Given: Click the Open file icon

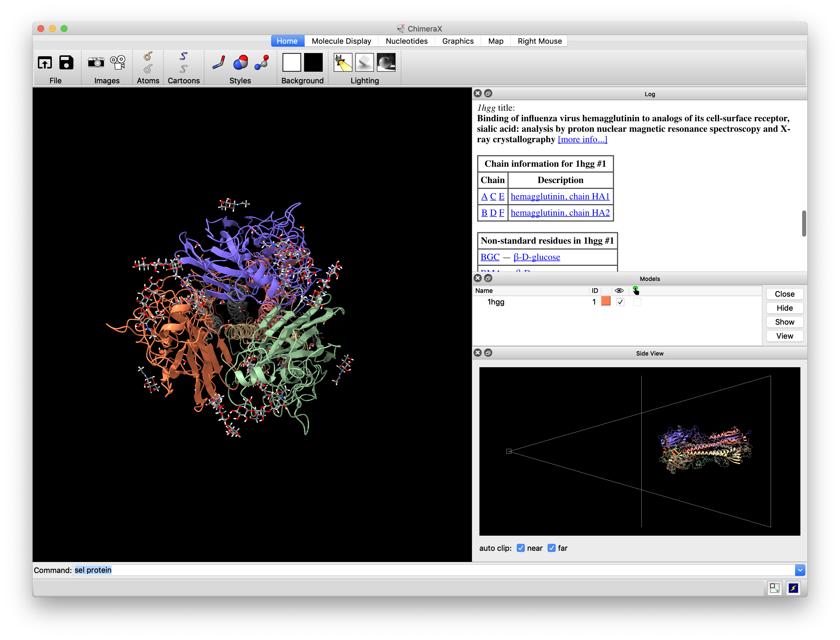Looking at the screenshot, I should (x=45, y=62).
